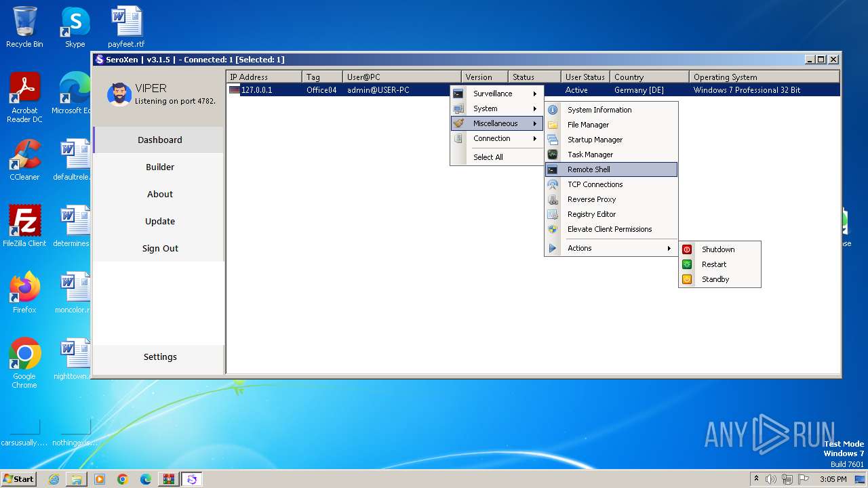Screen dimensions: 868x488
Task: Click the Reverse Proxy icon
Action: [553, 199]
